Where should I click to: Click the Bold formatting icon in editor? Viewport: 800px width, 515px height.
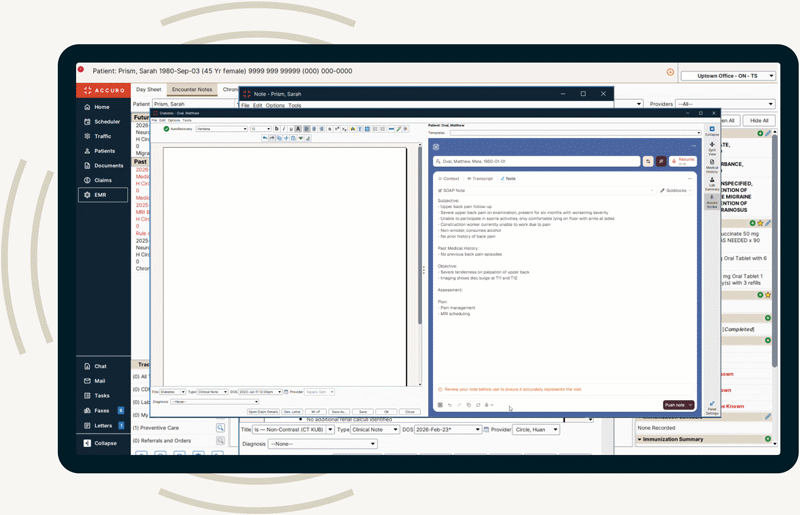point(277,129)
